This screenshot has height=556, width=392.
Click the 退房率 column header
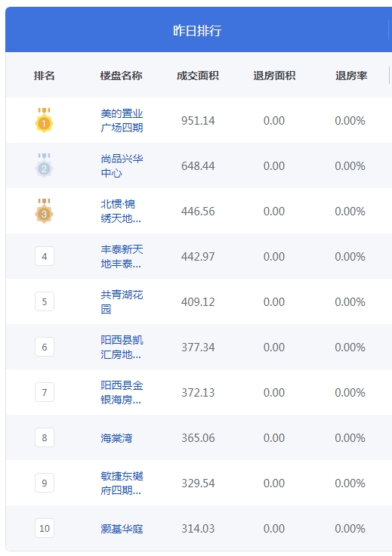351,76
